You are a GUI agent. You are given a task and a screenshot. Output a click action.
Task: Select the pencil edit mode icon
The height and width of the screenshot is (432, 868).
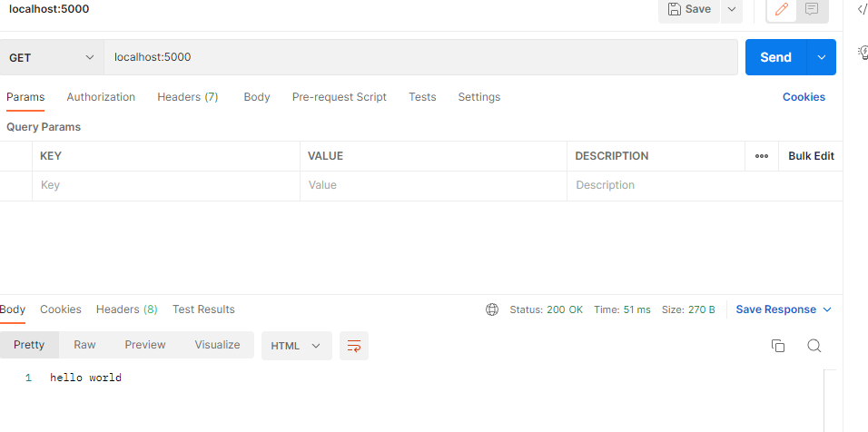tap(781, 9)
